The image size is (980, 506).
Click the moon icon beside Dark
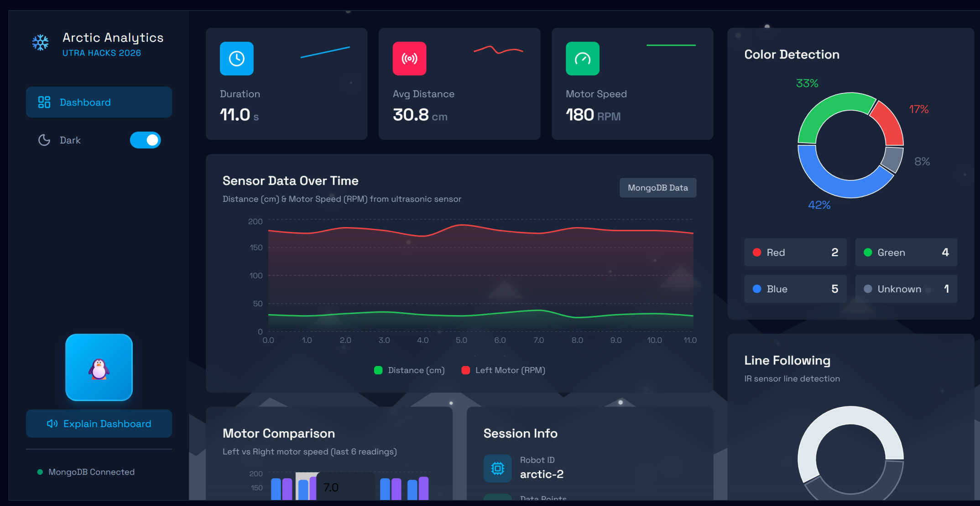tap(44, 140)
